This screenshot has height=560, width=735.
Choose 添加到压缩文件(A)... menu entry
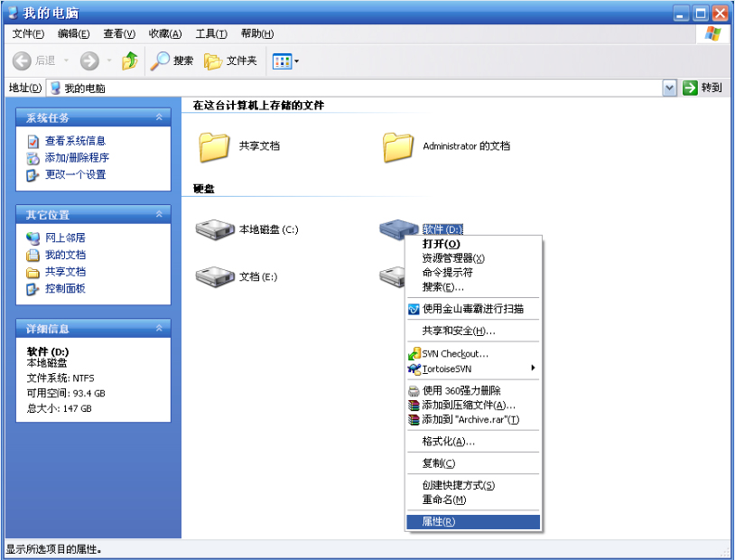(x=473, y=405)
